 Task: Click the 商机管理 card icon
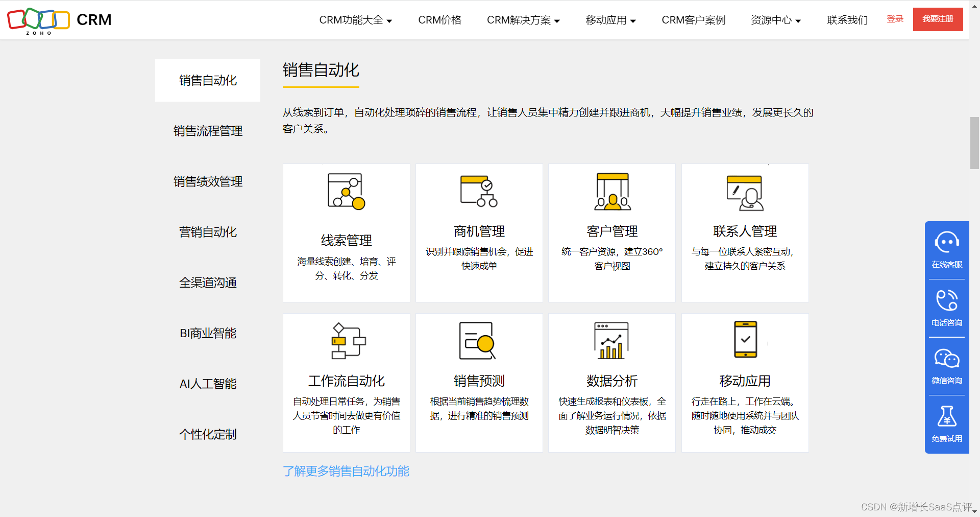[479, 191]
